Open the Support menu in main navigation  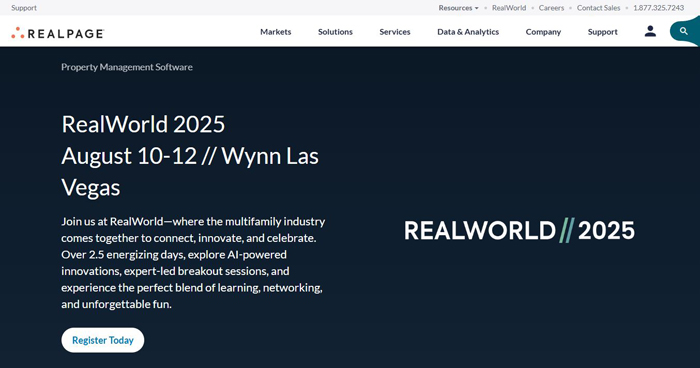tap(603, 32)
